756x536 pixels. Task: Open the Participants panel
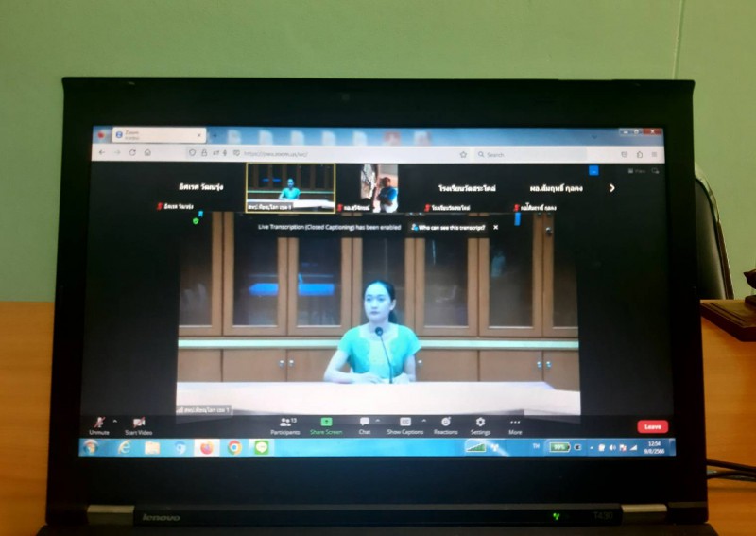click(285, 426)
